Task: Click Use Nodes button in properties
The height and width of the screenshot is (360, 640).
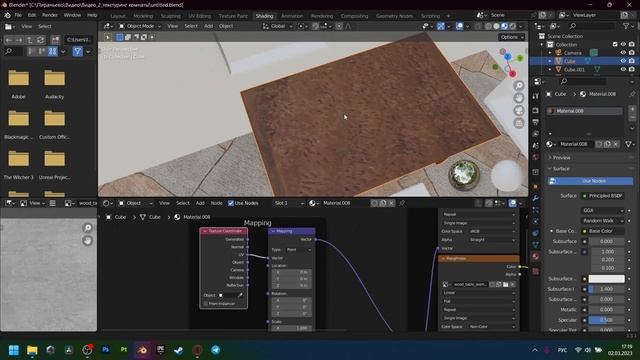Action: click(x=590, y=181)
